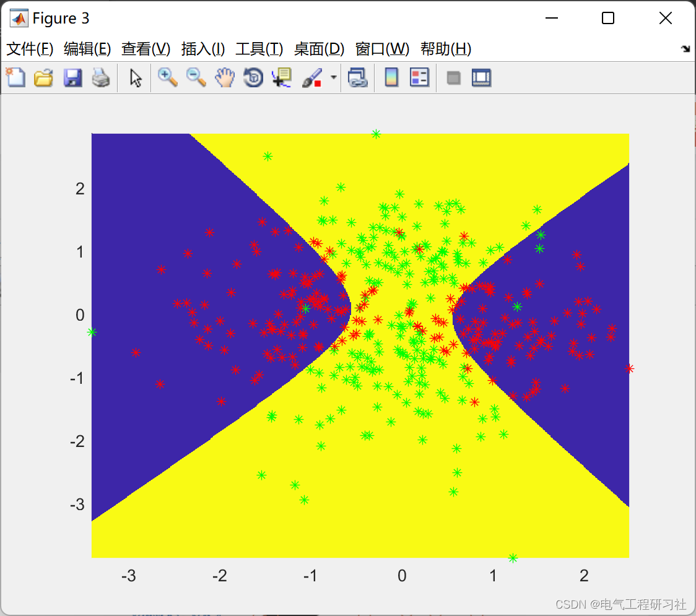
Task: Click Show Plot Tools and Dock Figure
Action: coord(481,77)
